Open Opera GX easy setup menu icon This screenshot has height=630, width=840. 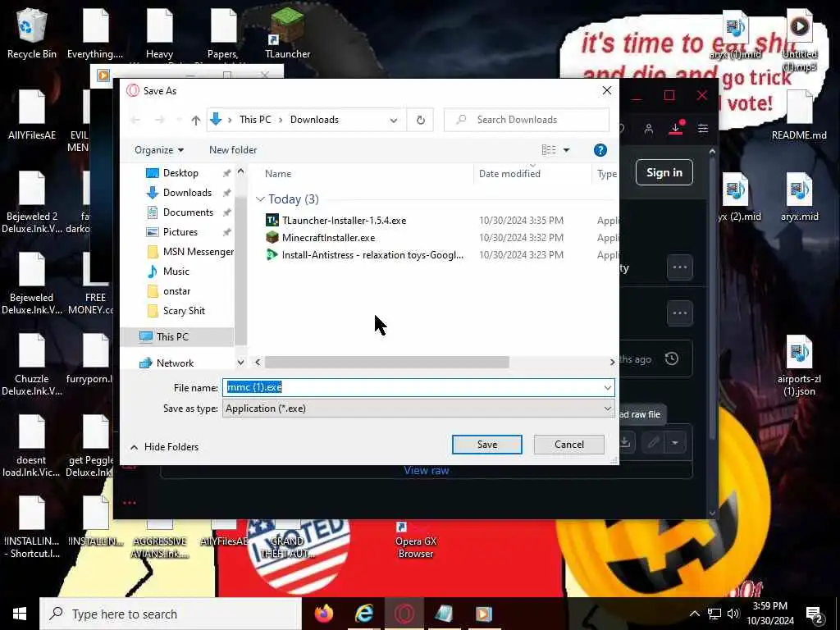tap(703, 129)
